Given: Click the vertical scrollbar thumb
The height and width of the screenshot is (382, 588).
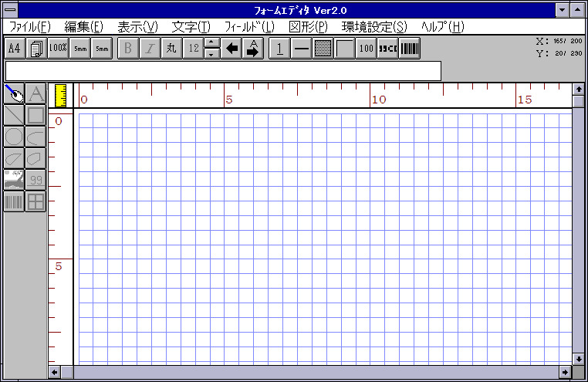Looking at the screenshot, I should click(x=579, y=101).
